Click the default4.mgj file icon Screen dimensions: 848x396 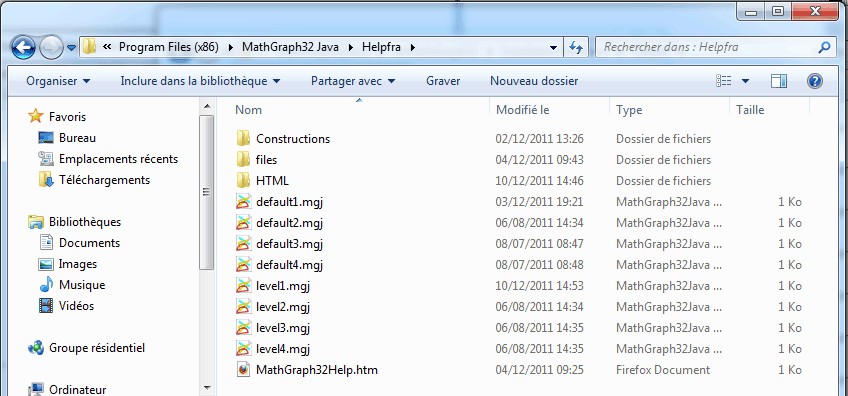pos(244,265)
